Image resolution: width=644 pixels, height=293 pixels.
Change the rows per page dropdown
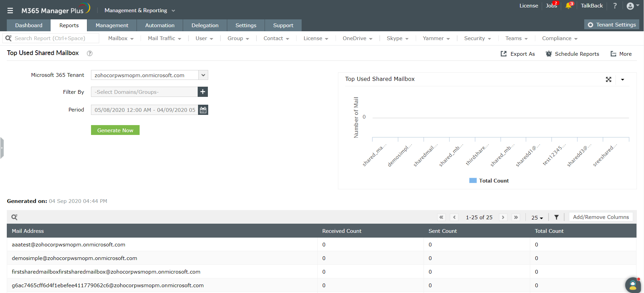(x=537, y=218)
